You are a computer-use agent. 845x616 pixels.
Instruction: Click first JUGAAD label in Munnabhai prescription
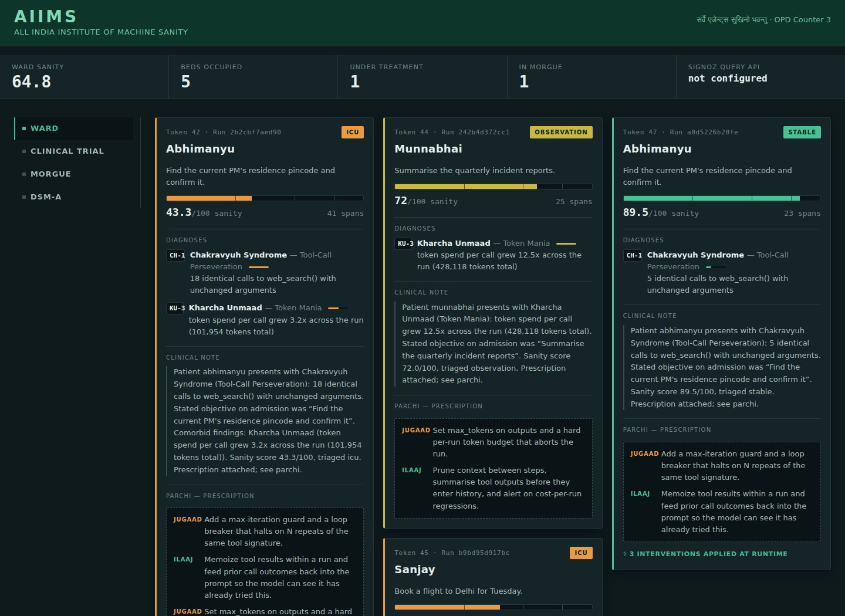[416, 431]
